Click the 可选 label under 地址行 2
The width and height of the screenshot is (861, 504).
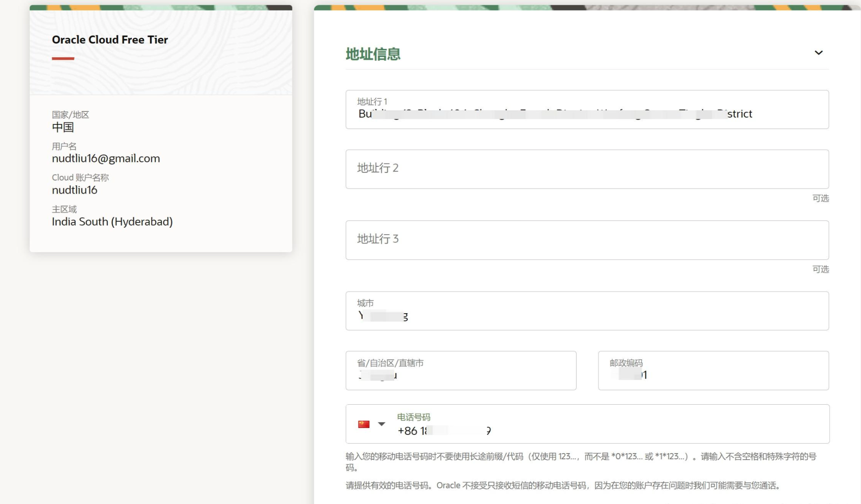tap(820, 198)
